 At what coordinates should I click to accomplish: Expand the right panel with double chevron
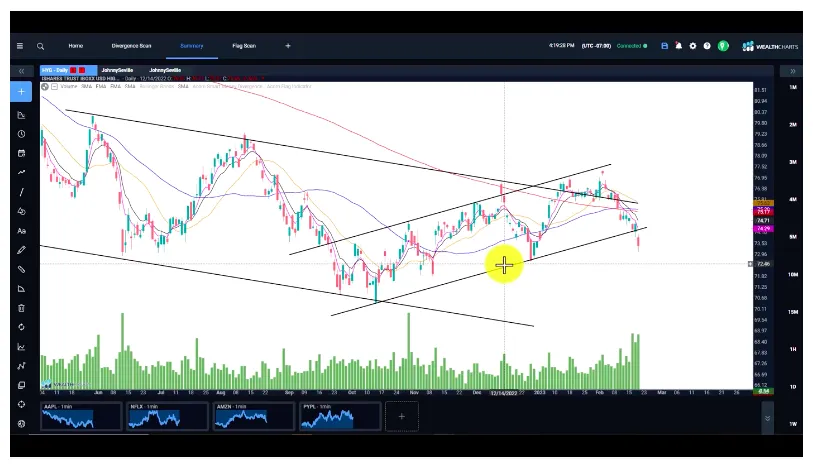(792, 72)
